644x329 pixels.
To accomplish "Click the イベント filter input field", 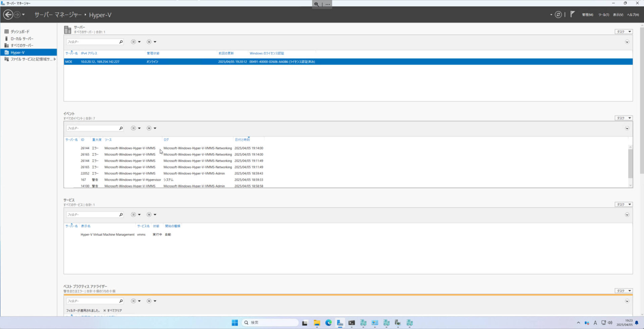I will coord(92,128).
